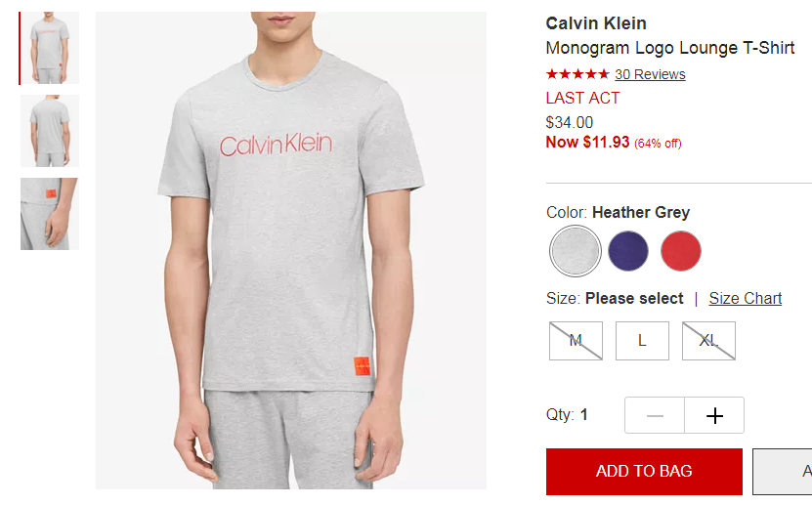Open the 30 Reviews link
Screen dimensions: 812x505
tap(650, 74)
